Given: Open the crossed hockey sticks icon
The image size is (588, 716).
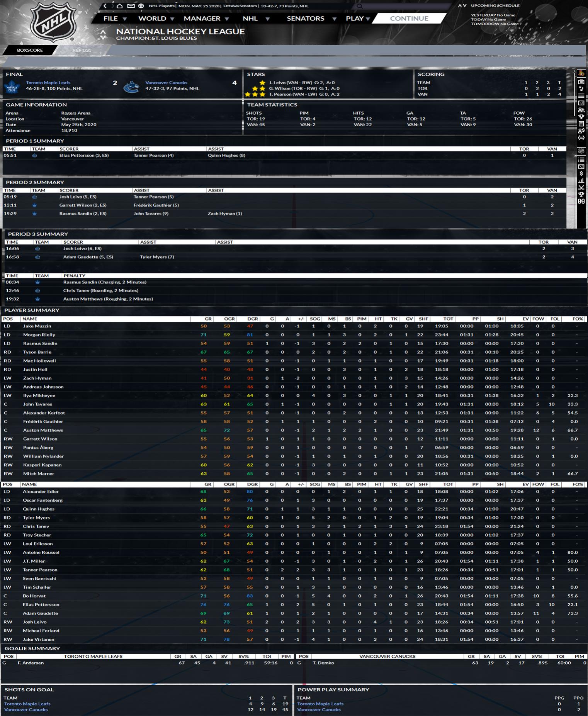Looking at the screenshot, I should coord(581,187).
